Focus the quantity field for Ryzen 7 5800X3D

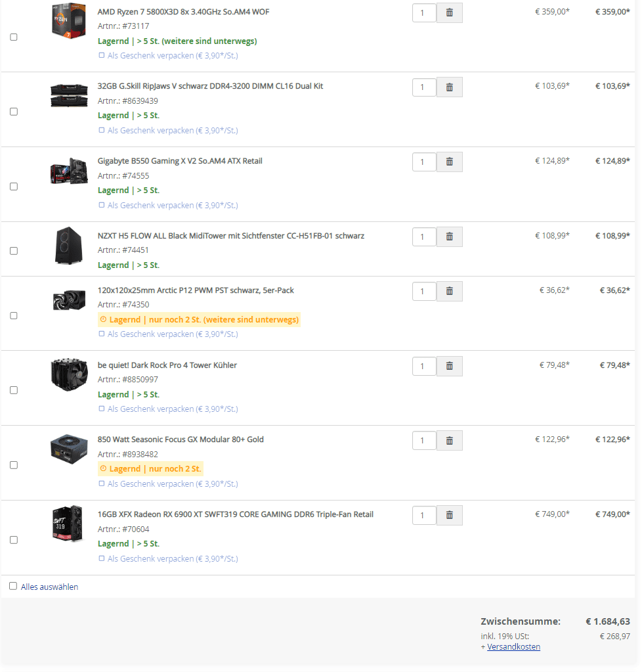pos(424,13)
